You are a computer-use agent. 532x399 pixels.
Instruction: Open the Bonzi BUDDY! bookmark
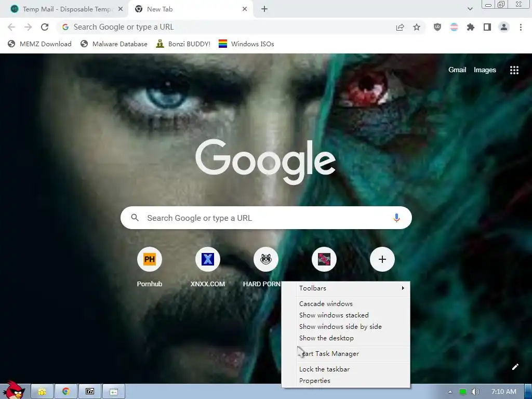(183, 44)
